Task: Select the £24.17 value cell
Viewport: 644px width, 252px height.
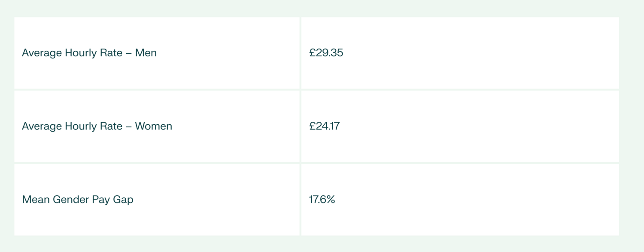Action: pyautogui.click(x=324, y=126)
